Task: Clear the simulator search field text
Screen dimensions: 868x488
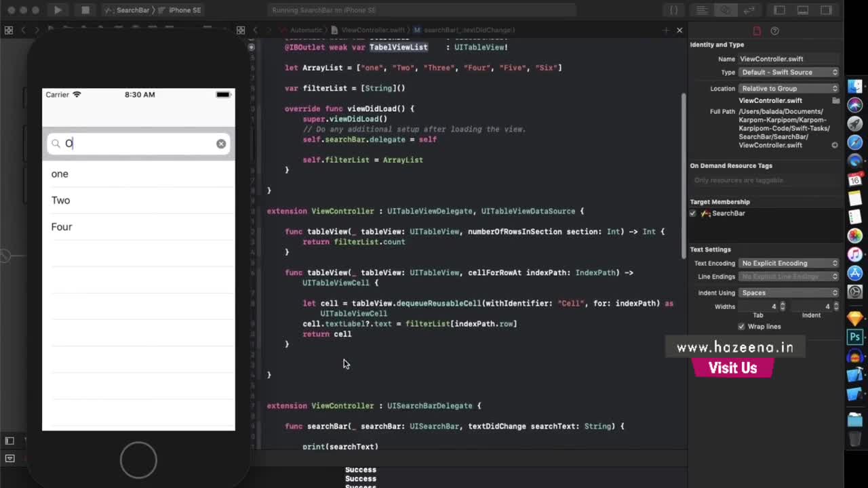Action: click(x=221, y=144)
